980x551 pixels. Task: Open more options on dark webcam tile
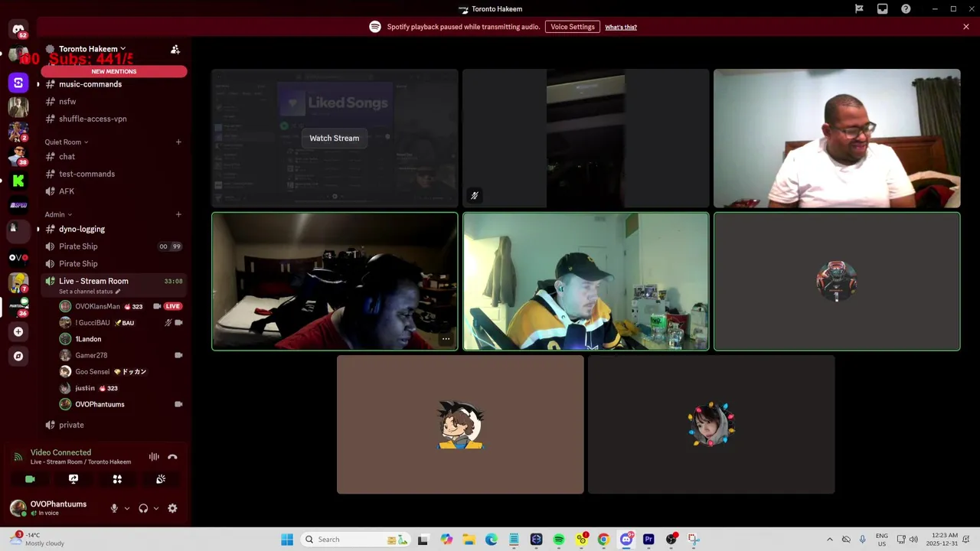pyautogui.click(x=446, y=339)
